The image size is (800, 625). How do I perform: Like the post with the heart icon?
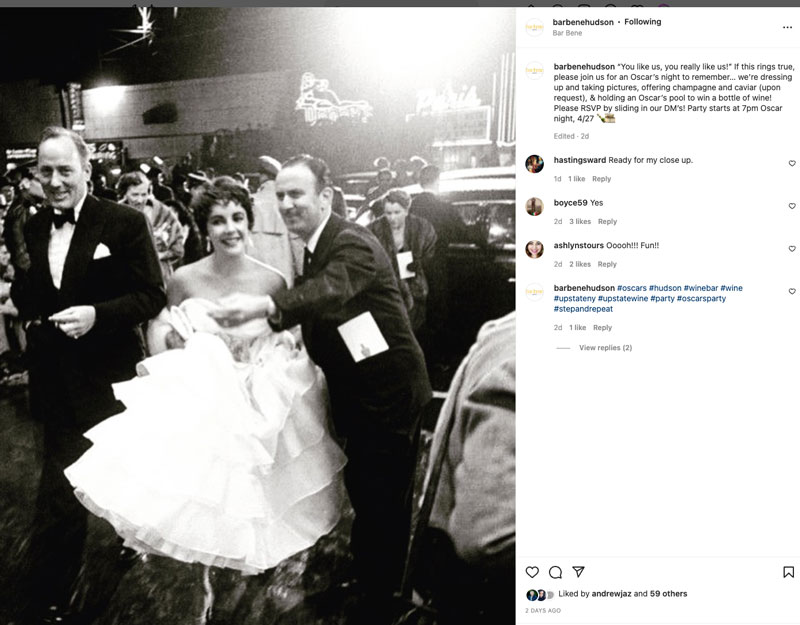point(532,572)
